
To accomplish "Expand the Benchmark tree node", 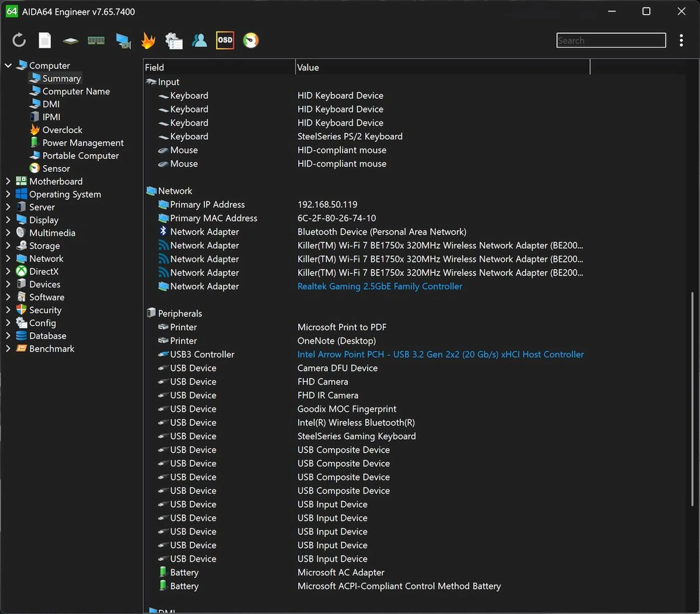I will [8, 348].
